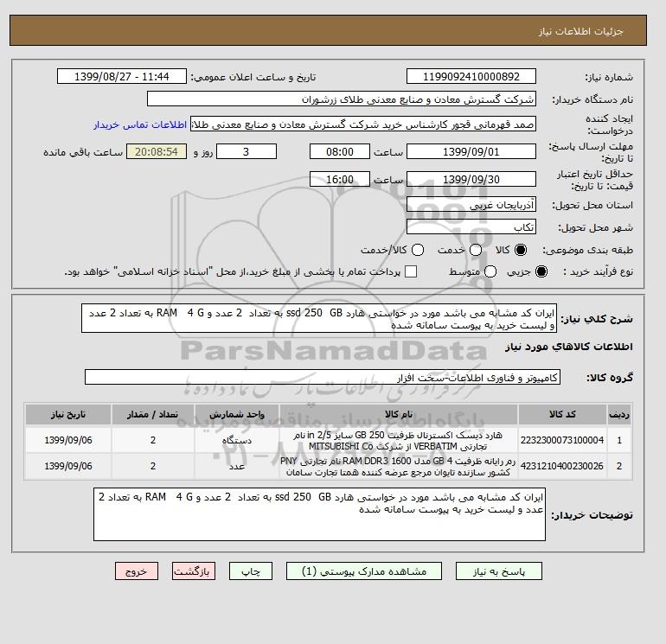The height and width of the screenshot is (644, 666).
Task: Click the goods group field کامپیوتر و فناوری اطلاعات
Action: pyautogui.click(x=323, y=377)
